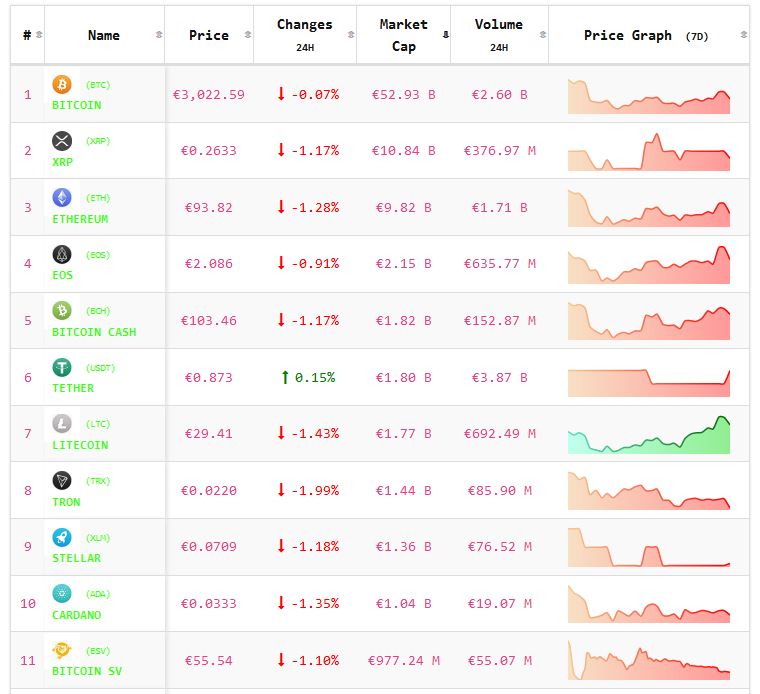Click the Changes 24H column header
Image resolution: width=760 pixels, height=694 pixels.
pos(304,34)
